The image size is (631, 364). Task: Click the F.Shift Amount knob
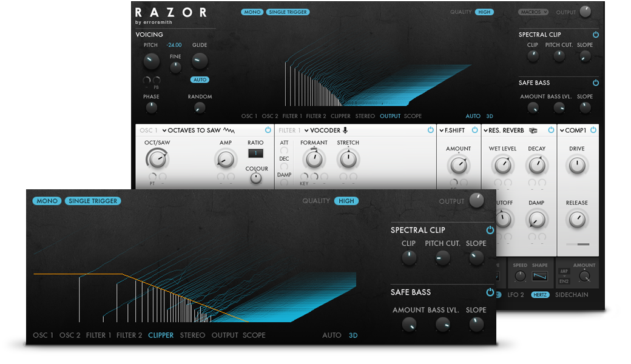point(458,165)
